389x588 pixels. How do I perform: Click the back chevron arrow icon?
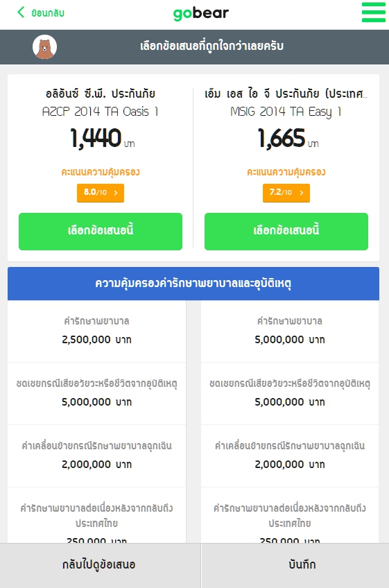pyautogui.click(x=21, y=12)
